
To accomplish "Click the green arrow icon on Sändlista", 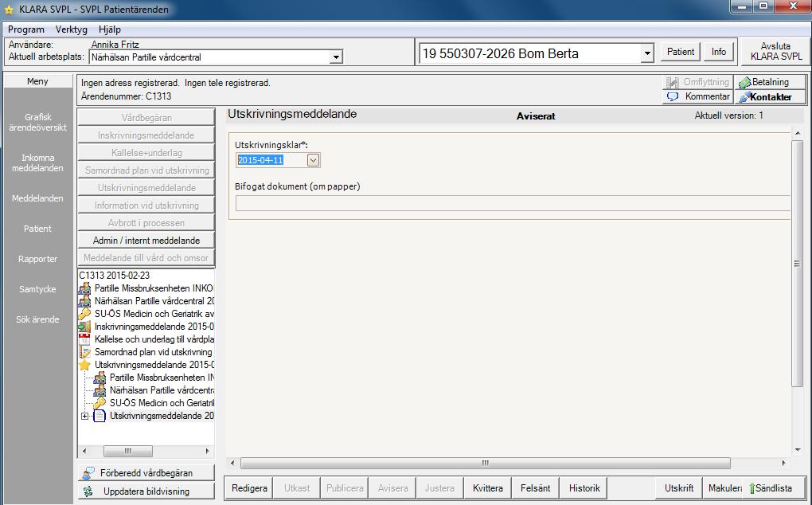I will click(752, 488).
